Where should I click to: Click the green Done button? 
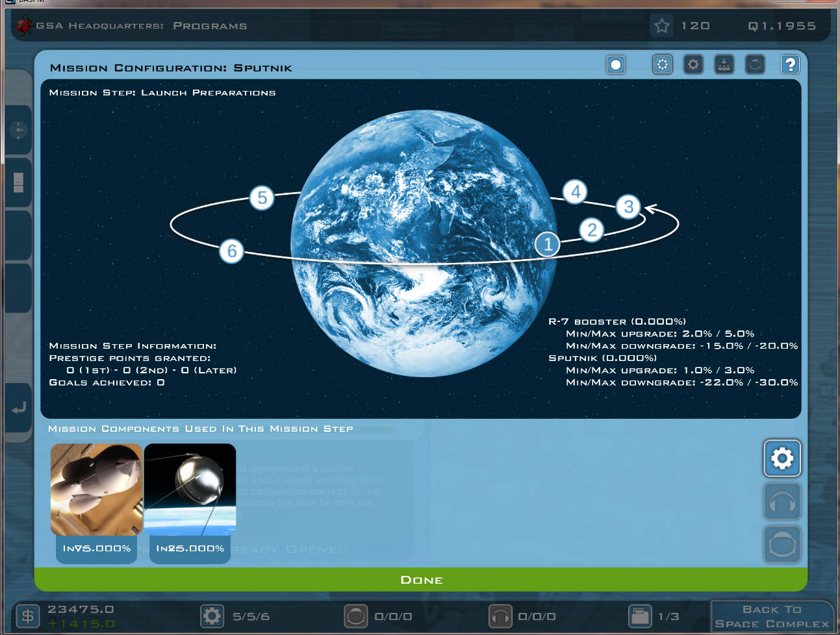tap(421, 580)
